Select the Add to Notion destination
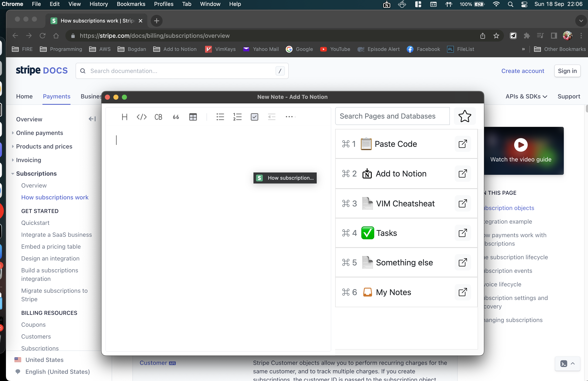 (406, 174)
